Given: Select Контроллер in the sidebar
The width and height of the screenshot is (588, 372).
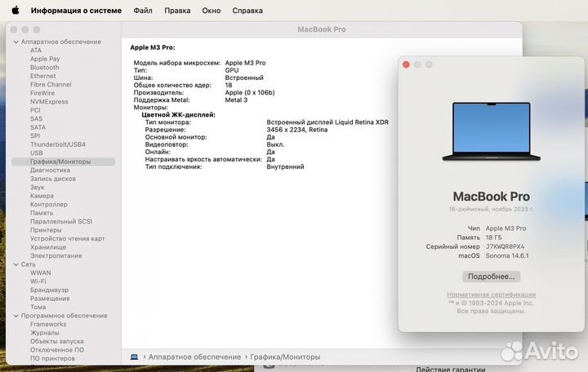Looking at the screenshot, I should 49,205.
